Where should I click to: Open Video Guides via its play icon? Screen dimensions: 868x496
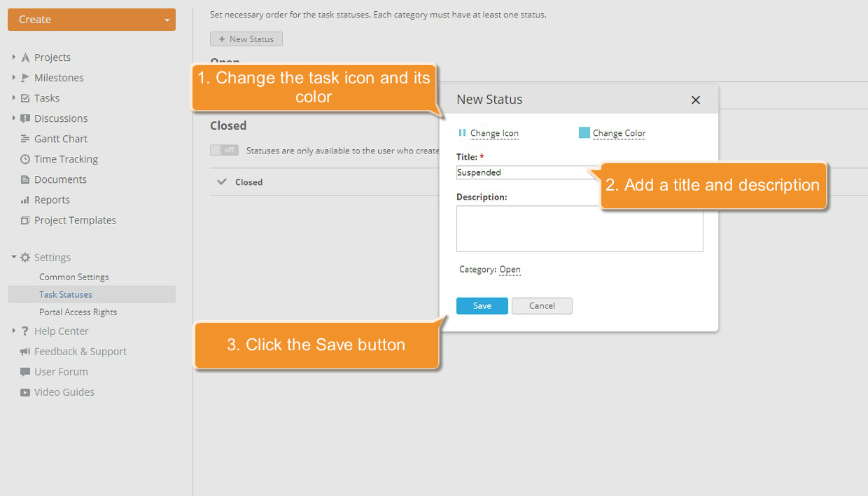[x=24, y=392]
